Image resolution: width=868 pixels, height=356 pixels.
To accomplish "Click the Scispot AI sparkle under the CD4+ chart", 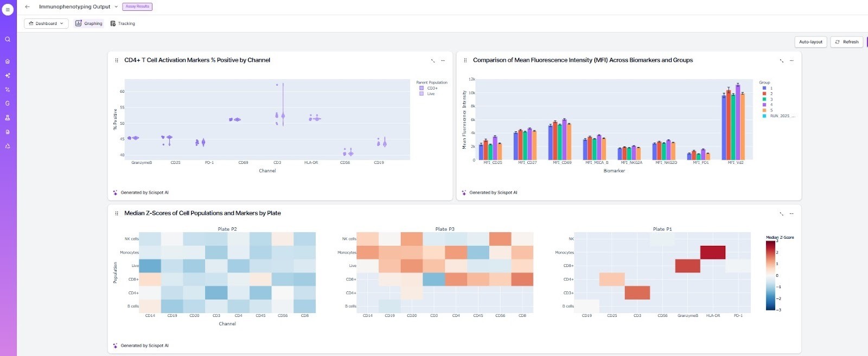I will [x=115, y=193].
